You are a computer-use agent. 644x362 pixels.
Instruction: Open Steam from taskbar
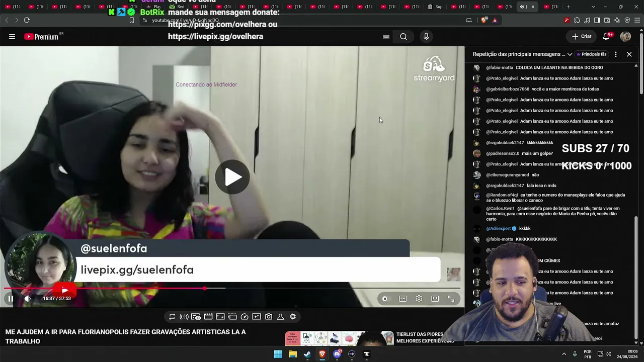coord(307,354)
